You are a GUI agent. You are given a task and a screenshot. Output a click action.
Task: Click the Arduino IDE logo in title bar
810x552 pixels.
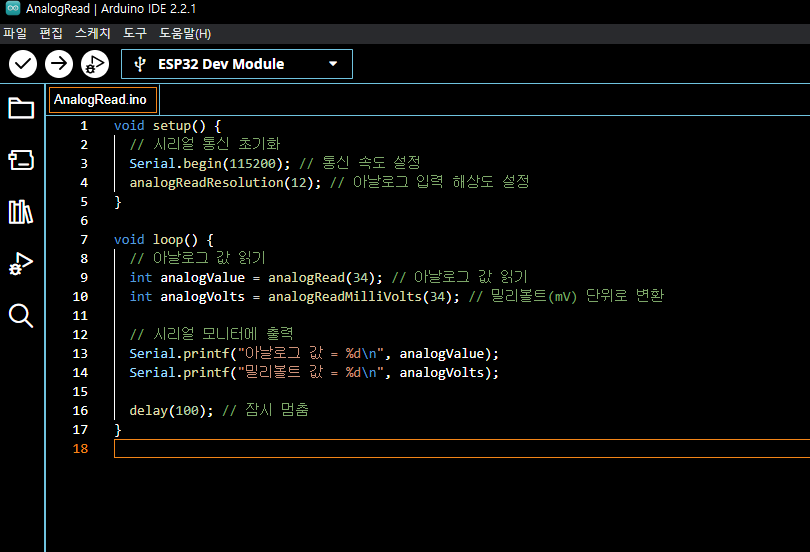click(x=12, y=8)
